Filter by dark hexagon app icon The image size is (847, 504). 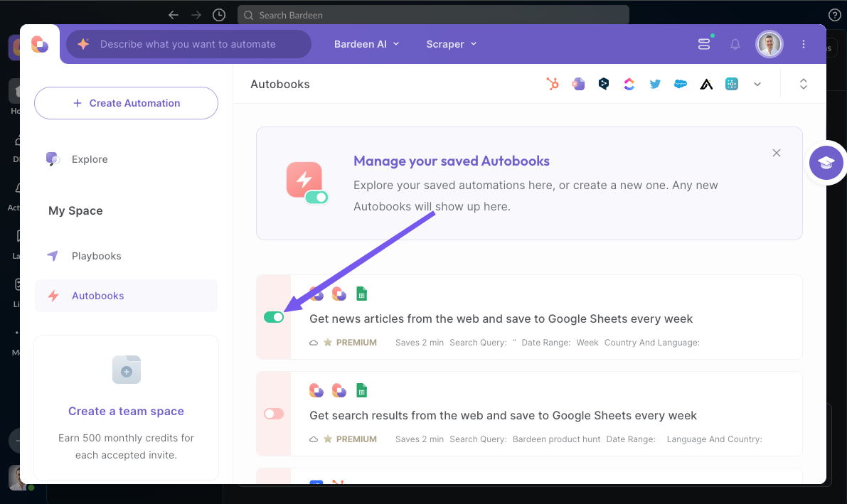(x=604, y=85)
